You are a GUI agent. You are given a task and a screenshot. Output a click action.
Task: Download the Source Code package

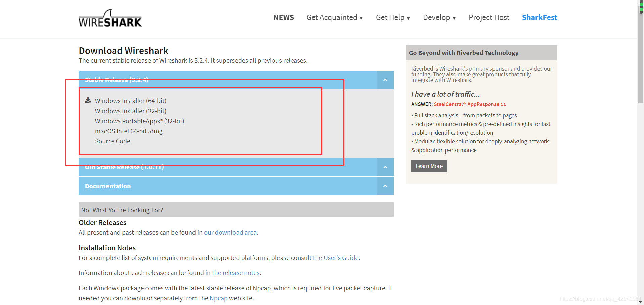point(113,141)
